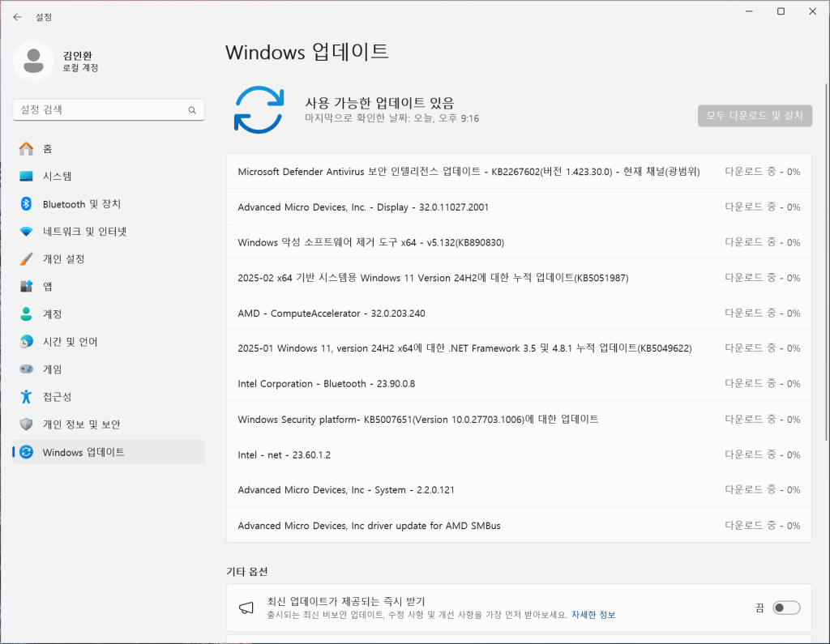Click the back arrow in title bar
This screenshot has width=830, height=644.
pyautogui.click(x=18, y=17)
